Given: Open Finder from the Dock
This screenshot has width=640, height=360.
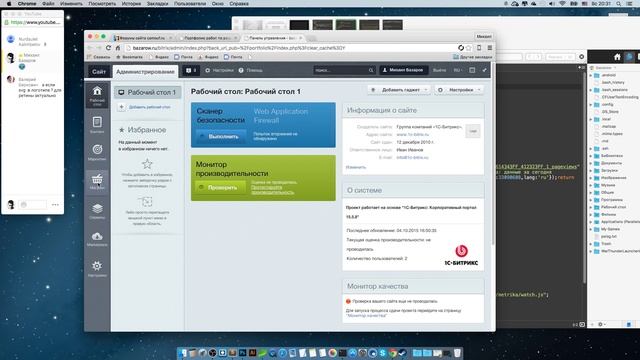Looking at the screenshot, I should [182, 353].
